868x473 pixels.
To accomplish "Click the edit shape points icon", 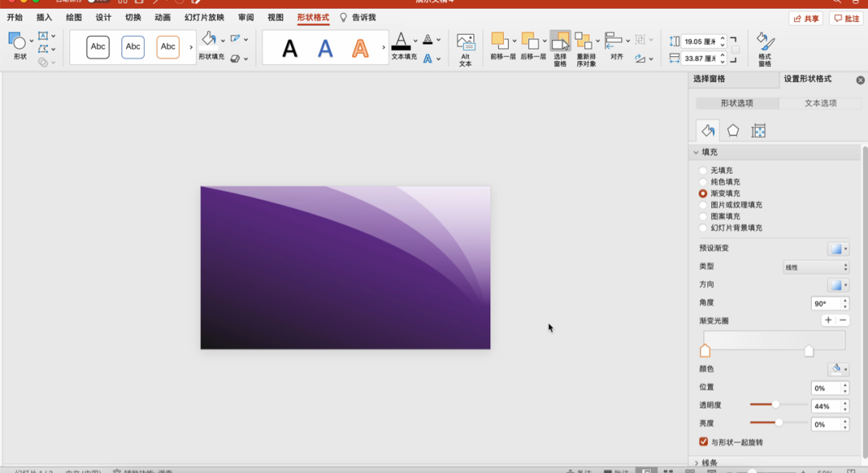I will 43,49.
